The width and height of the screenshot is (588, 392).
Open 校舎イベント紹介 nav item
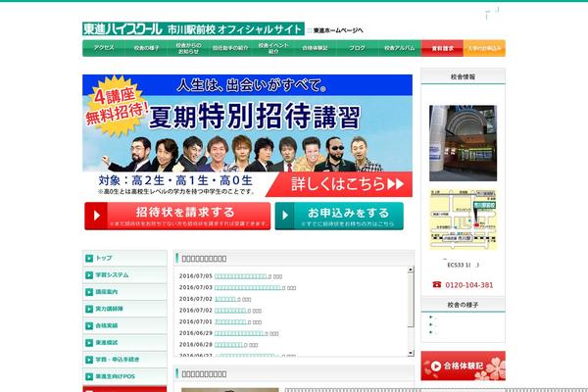[273, 48]
